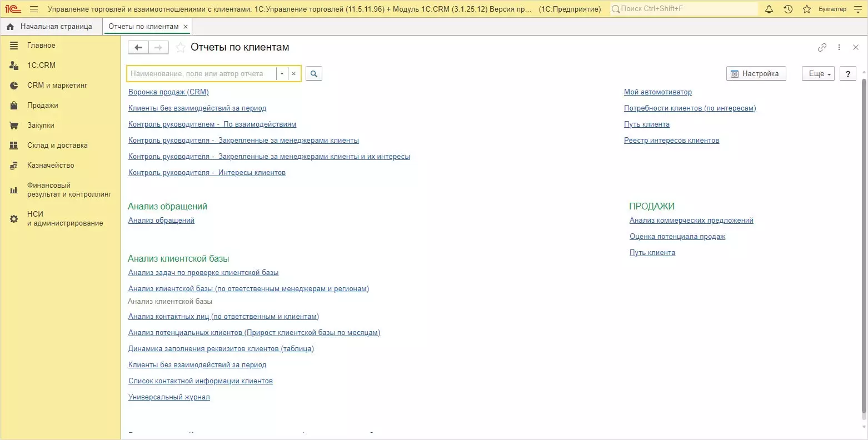Open Анализ коммерческих предложений report

coord(691,221)
